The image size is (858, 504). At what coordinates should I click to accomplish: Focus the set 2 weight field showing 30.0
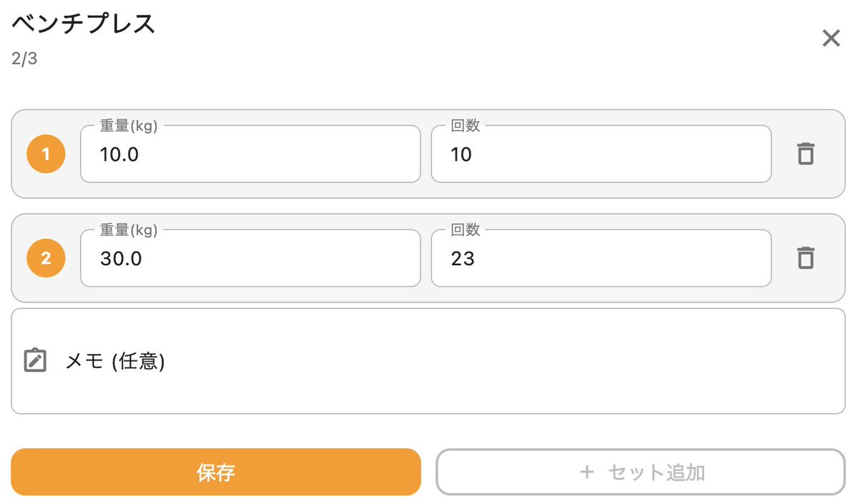[x=250, y=258]
